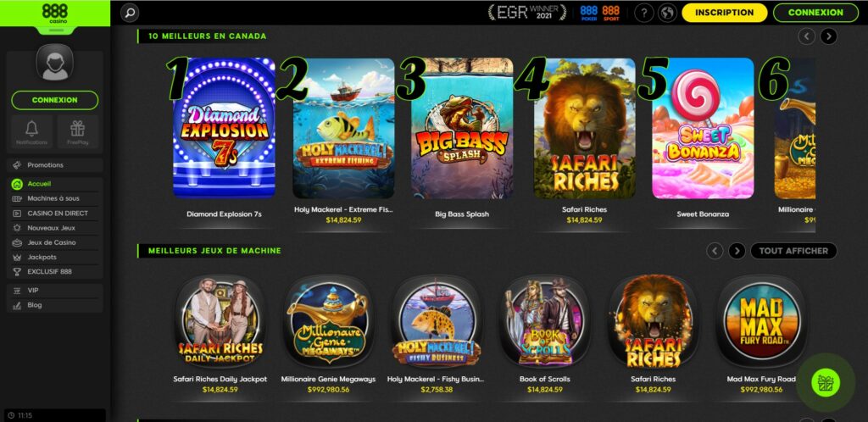Open 888 Poker logo link
The image size is (868, 422).
588,13
